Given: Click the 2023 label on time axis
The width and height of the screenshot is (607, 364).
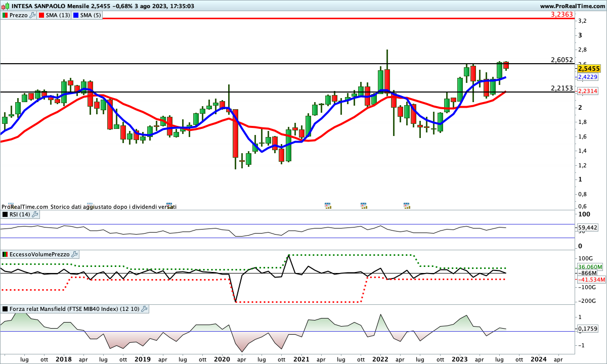Looking at the screenshot, I should [x=459, y=359].
